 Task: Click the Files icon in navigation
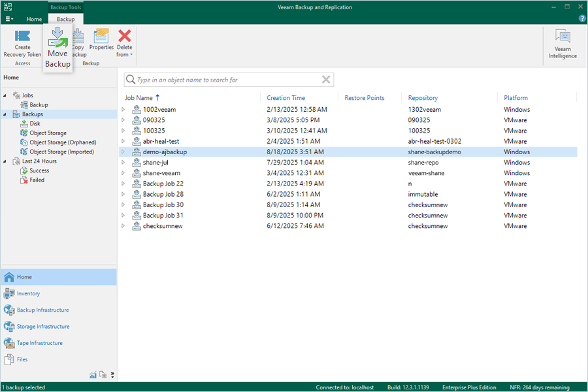tap(9, 359)
